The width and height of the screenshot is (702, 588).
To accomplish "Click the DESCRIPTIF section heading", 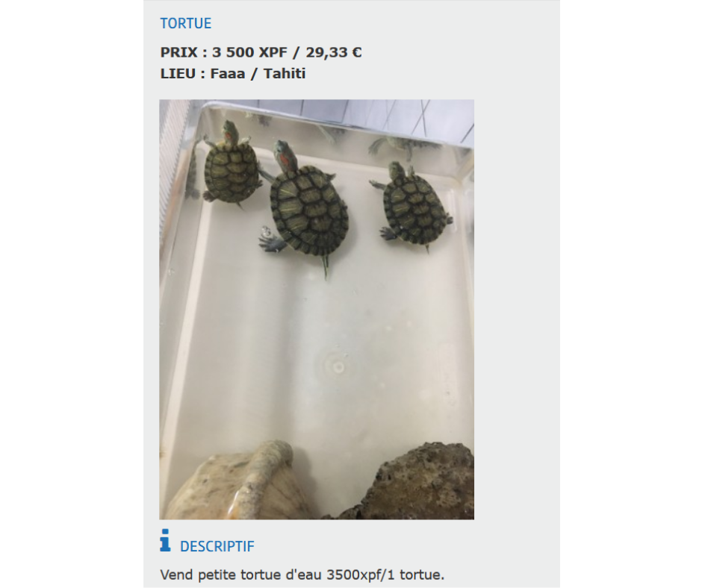I will click(x=217, y=546).
